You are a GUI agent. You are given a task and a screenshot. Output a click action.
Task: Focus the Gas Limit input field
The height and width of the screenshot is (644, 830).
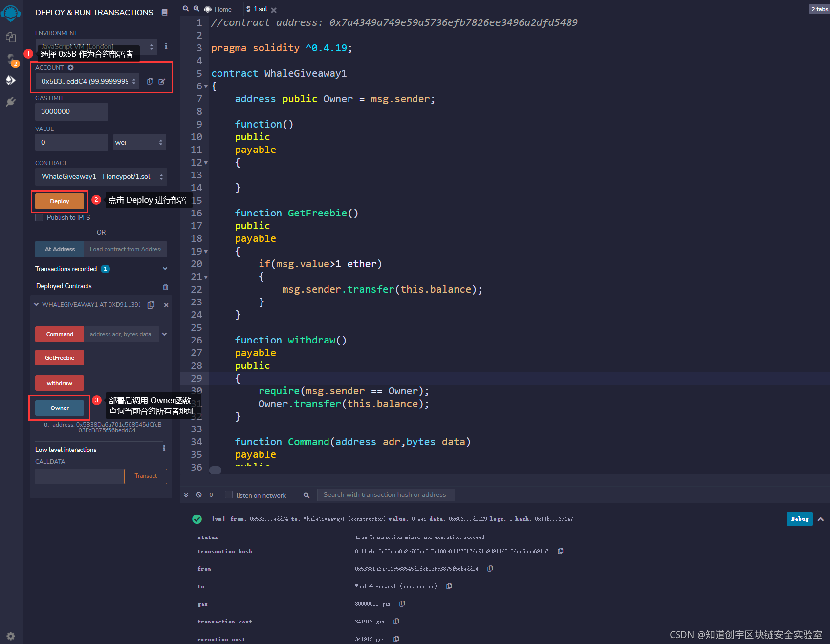pos(71,111)
